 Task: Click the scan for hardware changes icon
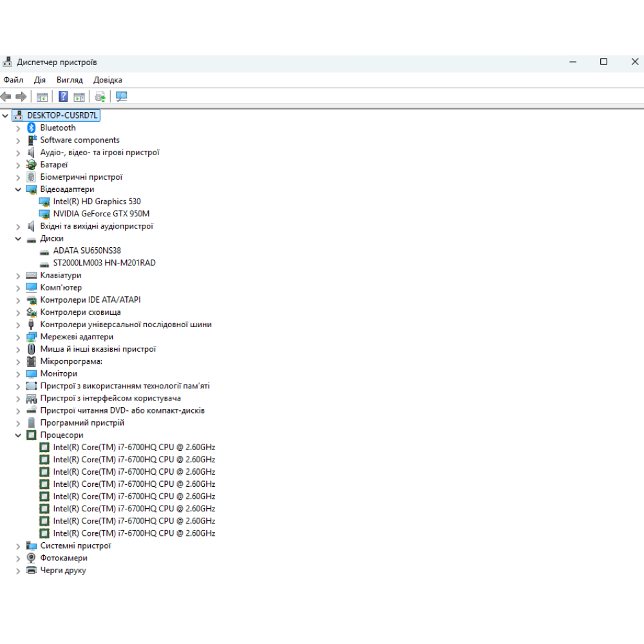coord(122,97)
